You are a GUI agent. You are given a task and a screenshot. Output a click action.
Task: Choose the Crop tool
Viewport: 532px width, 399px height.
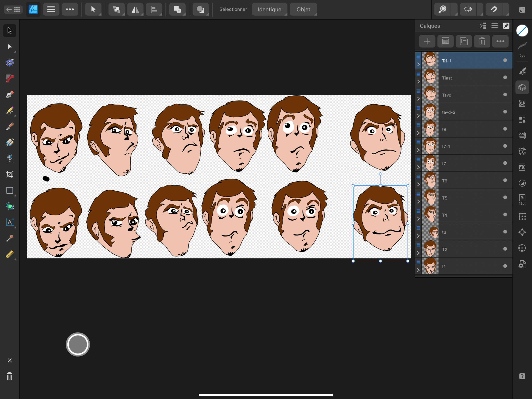[x=10, y=174]
